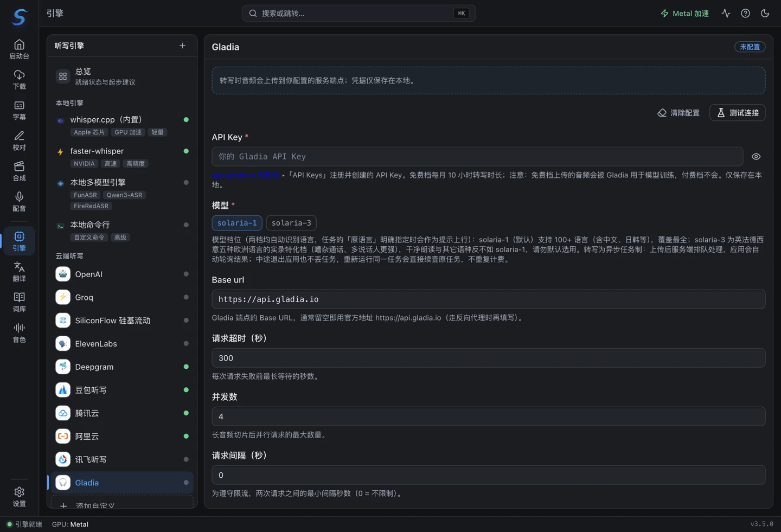Screen dimensions: 781x532
Task: Click the 腾讯云 cloud logo icon
Action: pyautogui.click(x=63, y=413)
